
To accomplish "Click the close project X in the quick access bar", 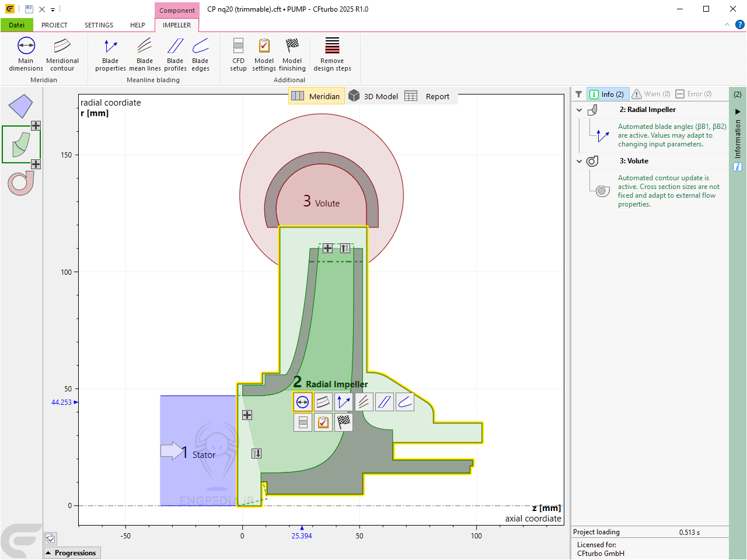I will coord(42,9).
